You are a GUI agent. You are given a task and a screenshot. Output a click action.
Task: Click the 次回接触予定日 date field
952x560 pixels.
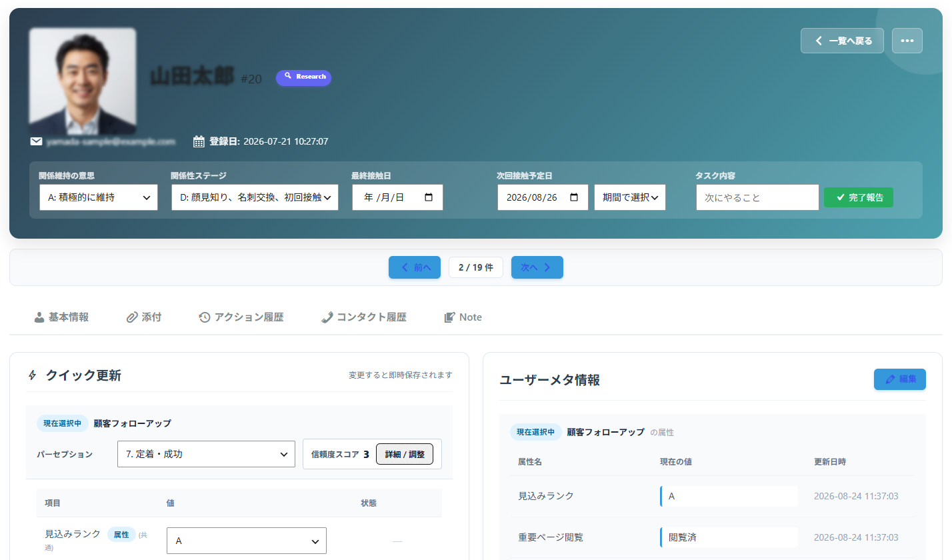coord(543,197)
